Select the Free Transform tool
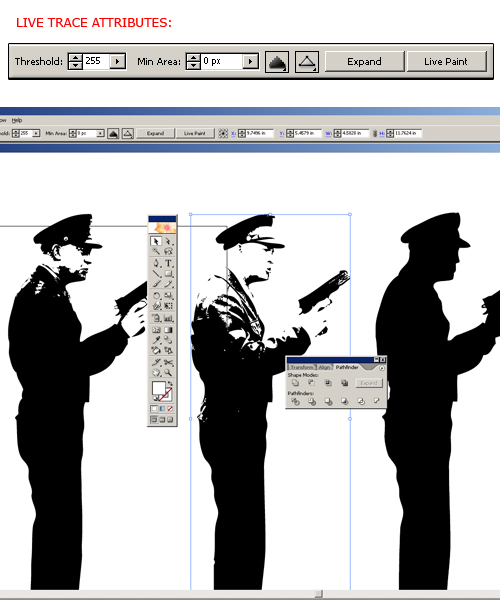Image resolution: width=500 pixels, height=614 pixels. point(168,305)
